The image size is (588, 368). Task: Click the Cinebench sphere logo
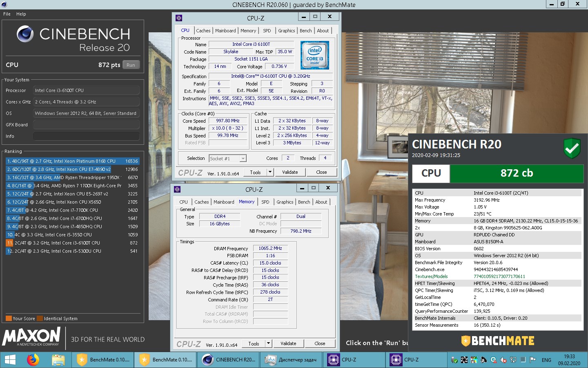25,34
